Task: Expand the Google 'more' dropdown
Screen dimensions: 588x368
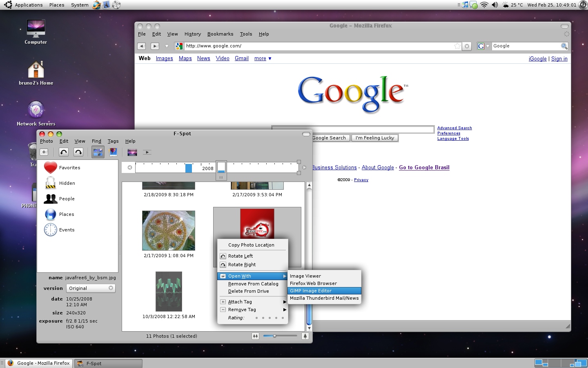Action: [263, 58]
